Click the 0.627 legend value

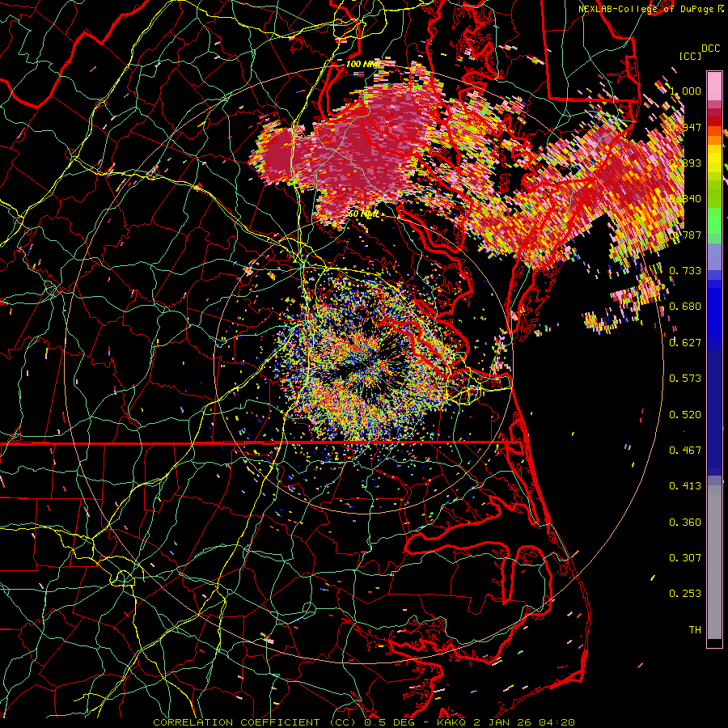(x=685, y=343)
